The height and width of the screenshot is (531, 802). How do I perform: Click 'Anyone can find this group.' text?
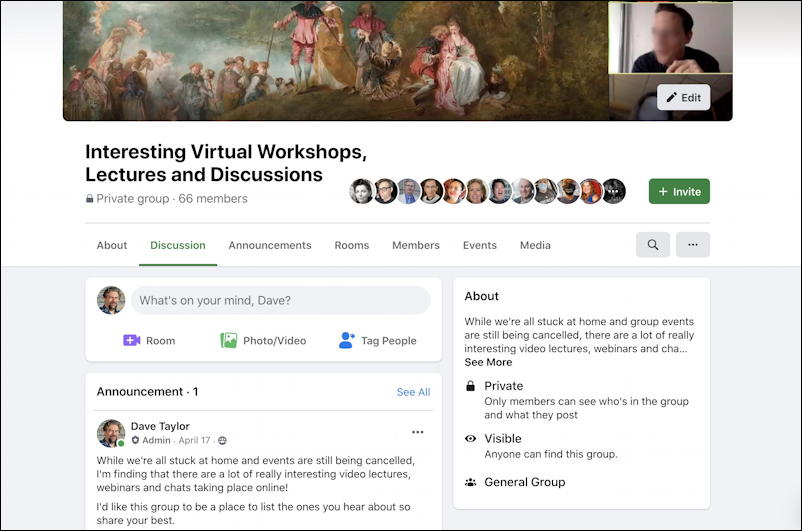(x=551, y=454)
